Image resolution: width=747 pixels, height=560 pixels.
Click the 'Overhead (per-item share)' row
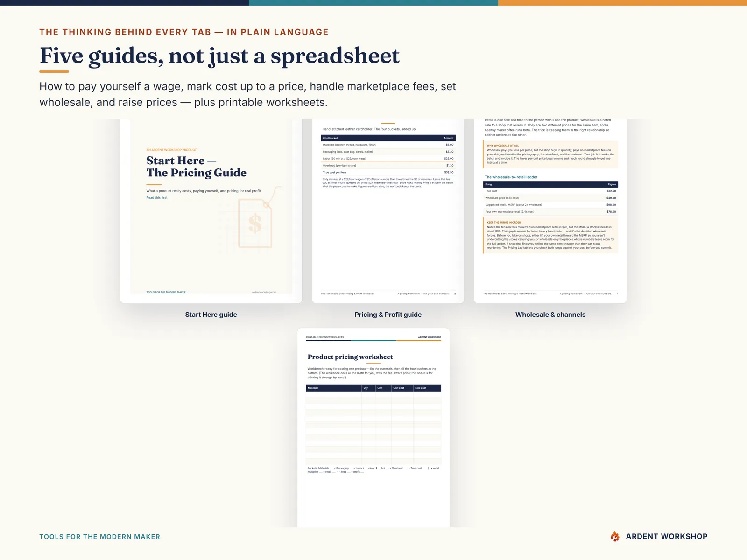[x=388, y=165]
